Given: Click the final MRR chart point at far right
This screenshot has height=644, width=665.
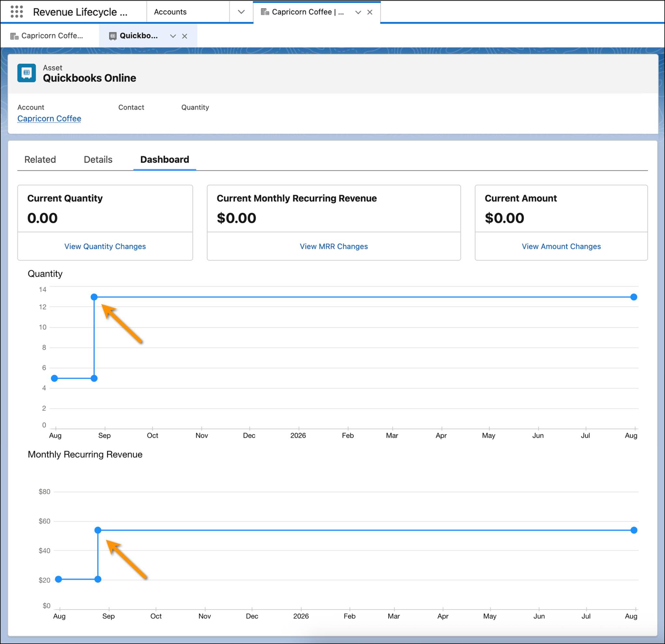Looking at the screenshot, I should tap(634, 530).
